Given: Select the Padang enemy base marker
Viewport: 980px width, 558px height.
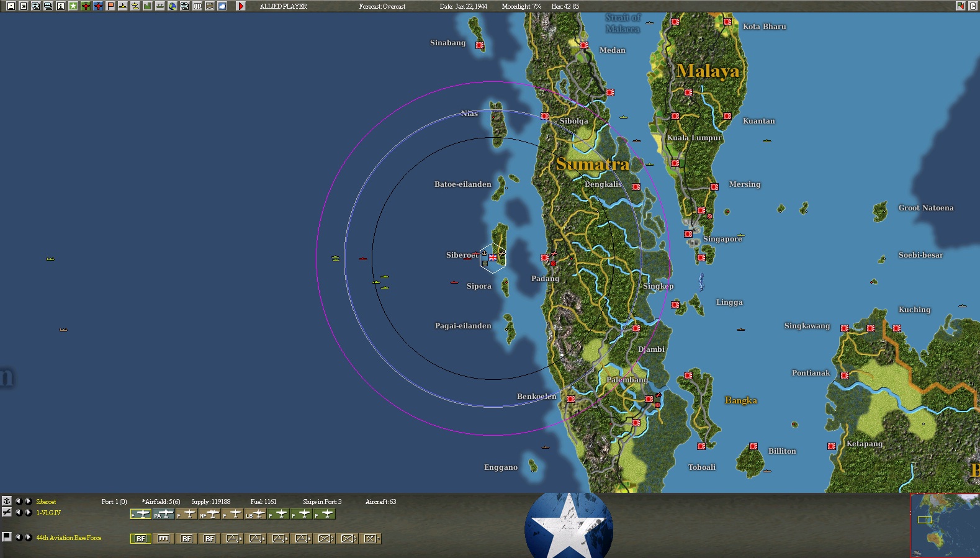Looking at the screenshot, I should click(x=545, y=258).
